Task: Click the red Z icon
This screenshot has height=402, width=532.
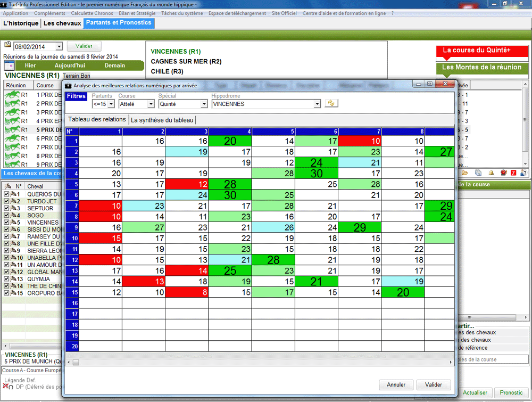Action: pyautogui.click(x=513, y=173)
